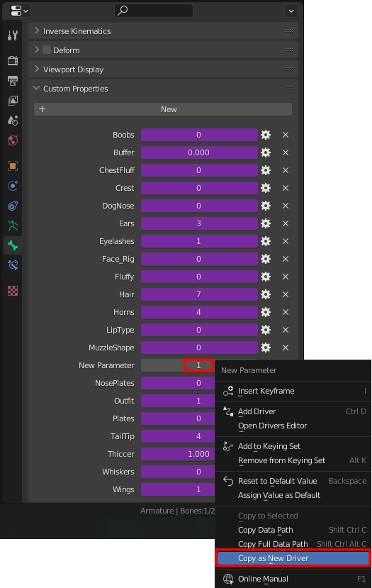Click the gear icon next to Buffer
Viewport: 372px width, 588px height.
tap(266, 152)
